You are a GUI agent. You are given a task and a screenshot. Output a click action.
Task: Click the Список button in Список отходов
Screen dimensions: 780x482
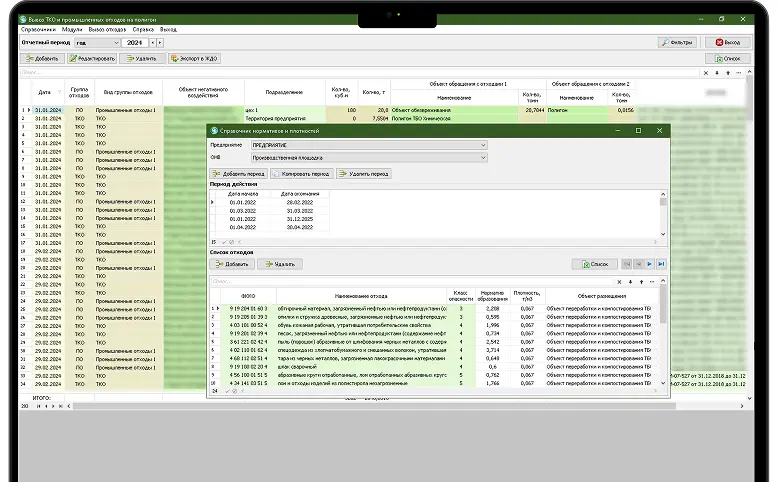(x=596, y=264)
